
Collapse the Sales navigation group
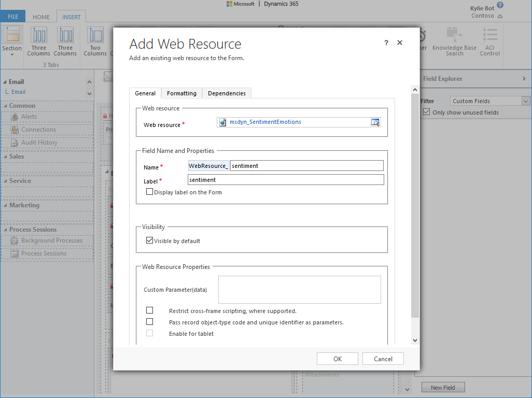(5, 157)
